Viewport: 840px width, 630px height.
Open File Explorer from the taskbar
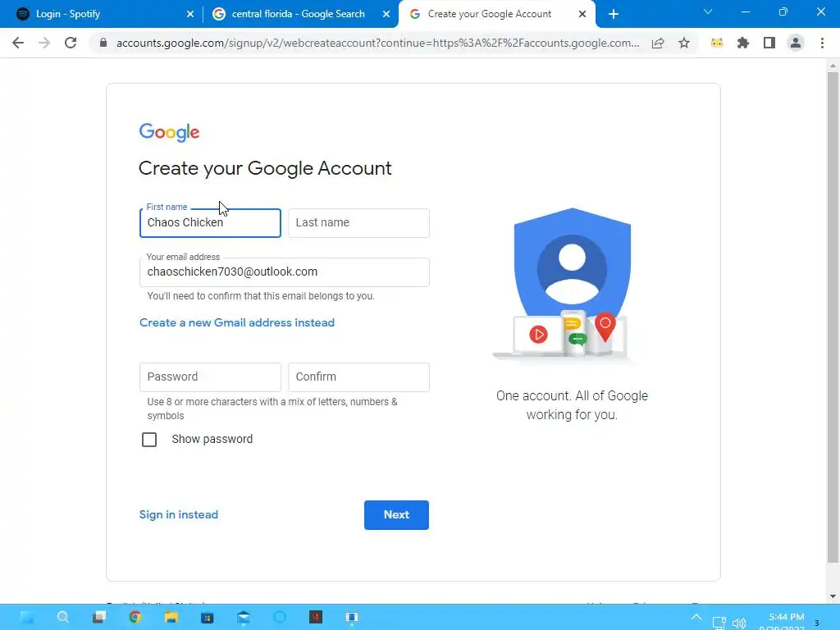[x=171, y=617]
